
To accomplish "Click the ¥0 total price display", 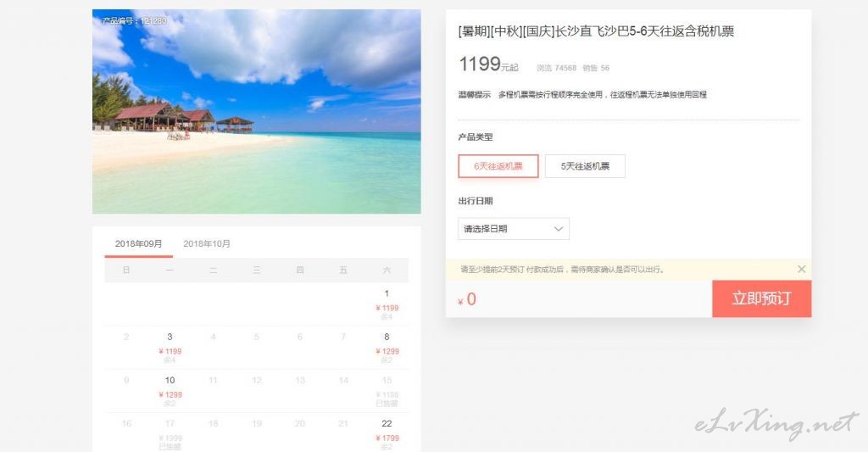I will [467, 299].
